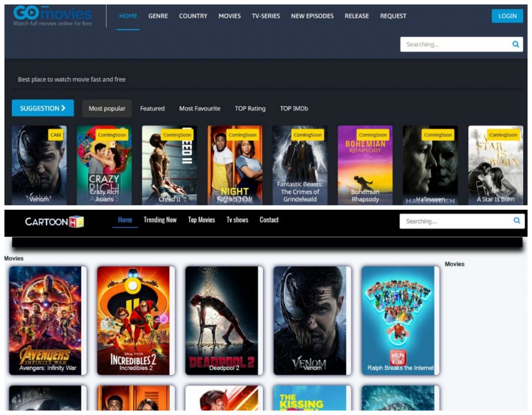Open the GENRE menu
The width and height of the screenshot is (532, 415).
click(x=158, y=16)
